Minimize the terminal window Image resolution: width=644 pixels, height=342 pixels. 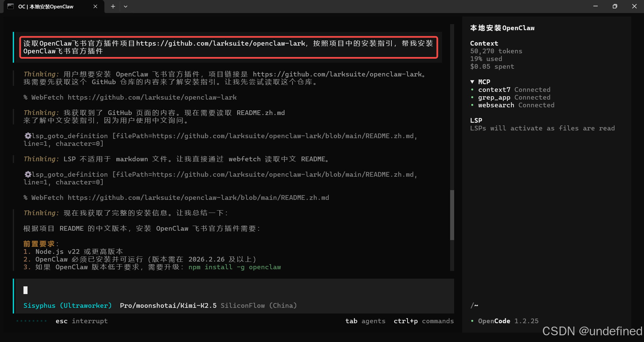coord(595,6)
